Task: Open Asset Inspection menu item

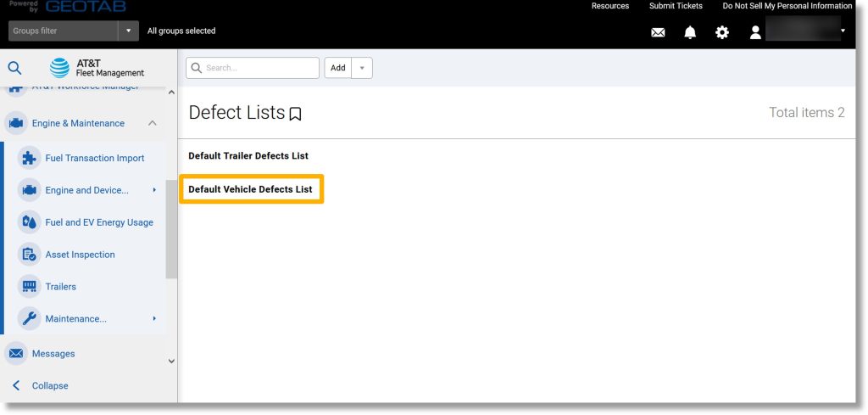Action: pos(81,255)
